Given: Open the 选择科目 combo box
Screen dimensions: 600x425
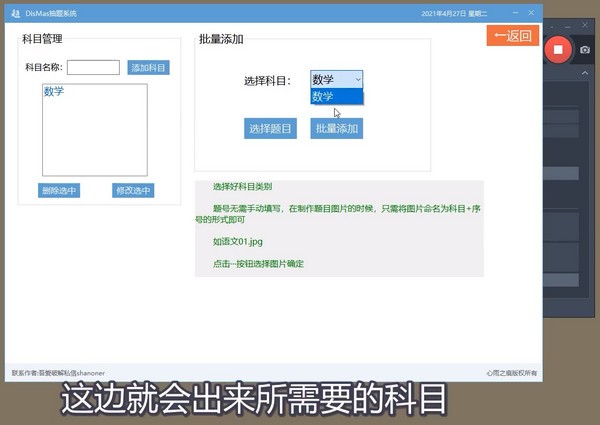Looking at the screenshot, I should 337,80.
